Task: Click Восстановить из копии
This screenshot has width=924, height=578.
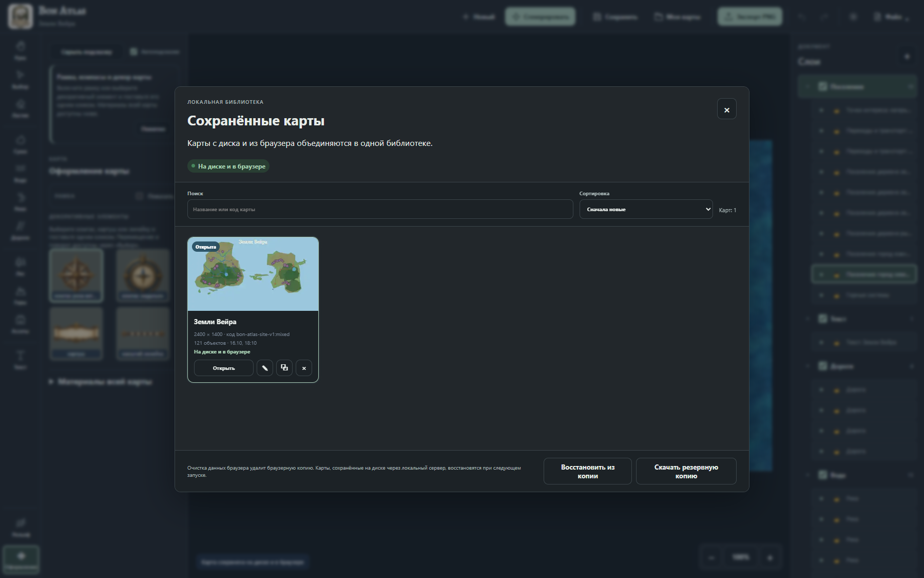Action: tap(588, 471)
